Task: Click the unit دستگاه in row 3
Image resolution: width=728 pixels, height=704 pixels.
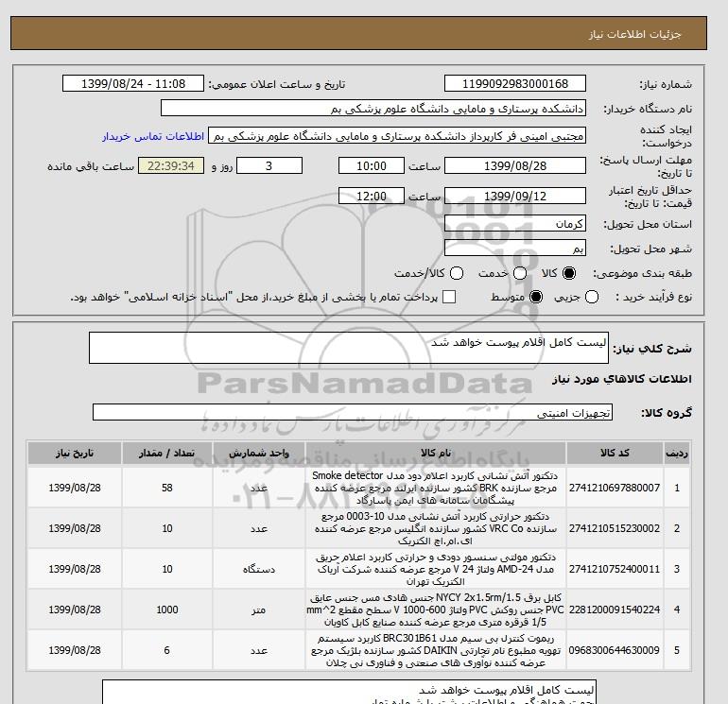Action: [259, 569]
